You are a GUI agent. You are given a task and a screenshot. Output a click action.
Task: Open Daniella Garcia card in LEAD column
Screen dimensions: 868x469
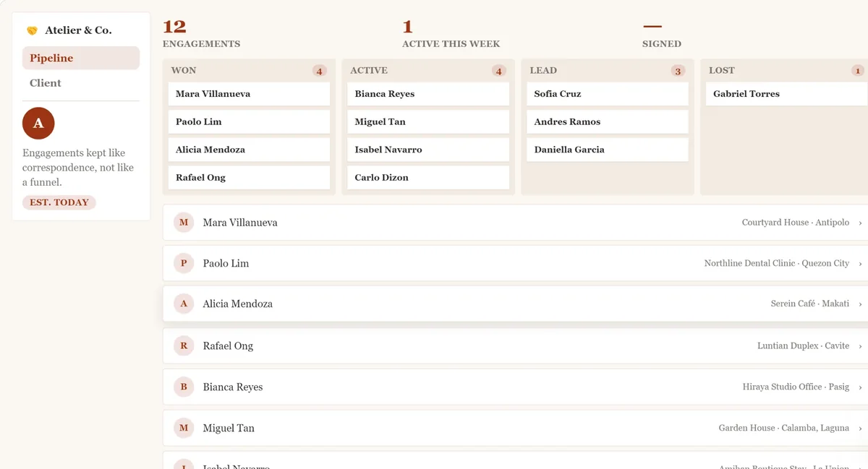click(608, 150)
